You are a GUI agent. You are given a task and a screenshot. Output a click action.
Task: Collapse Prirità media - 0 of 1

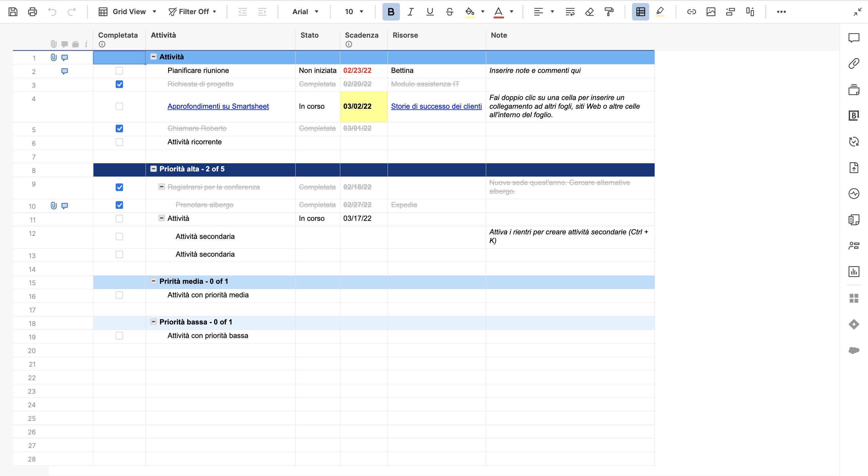pos(153,281)
